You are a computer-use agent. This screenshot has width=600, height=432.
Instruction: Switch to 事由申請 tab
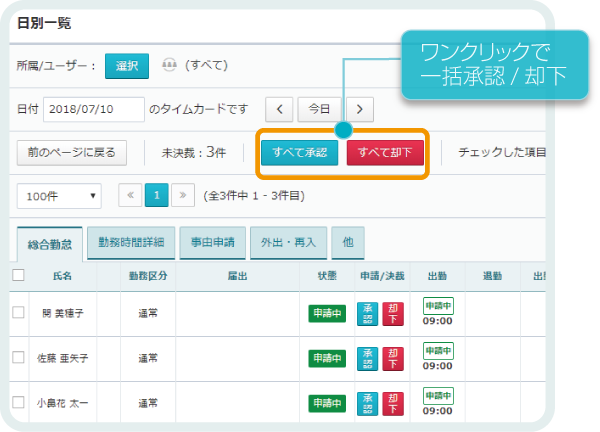tap(213, 243)
